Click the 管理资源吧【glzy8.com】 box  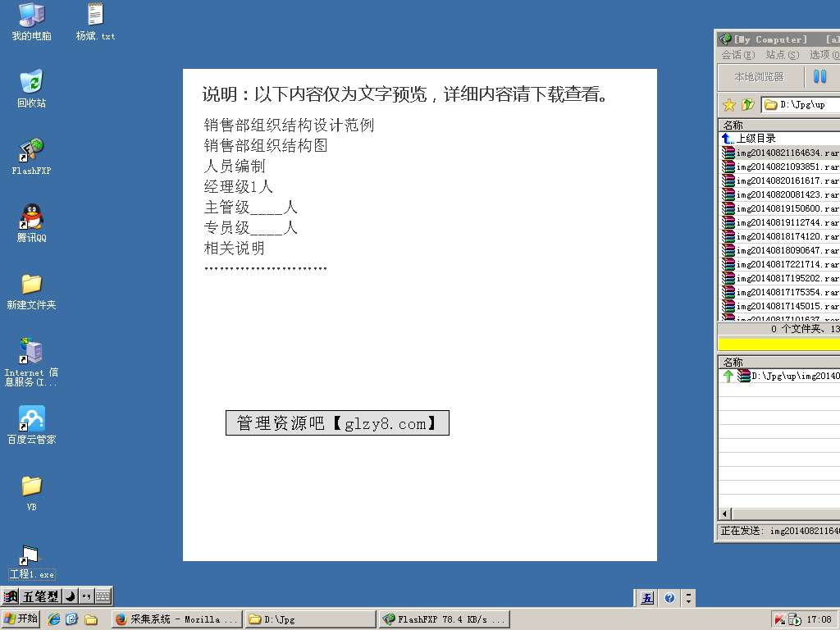click(337, 423)
